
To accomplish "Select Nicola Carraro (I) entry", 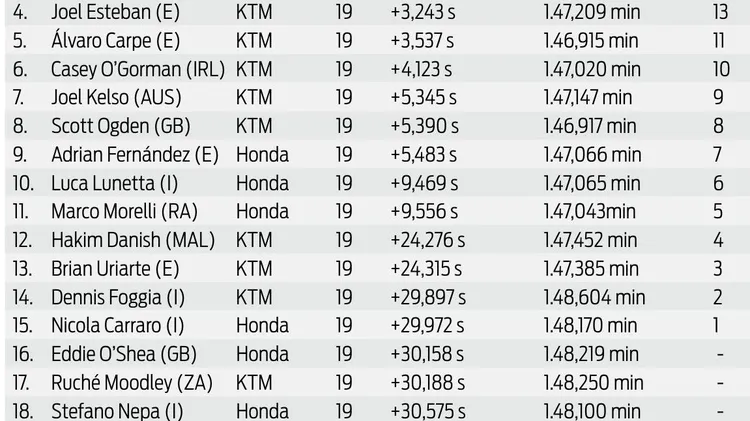I will (118, 326).
